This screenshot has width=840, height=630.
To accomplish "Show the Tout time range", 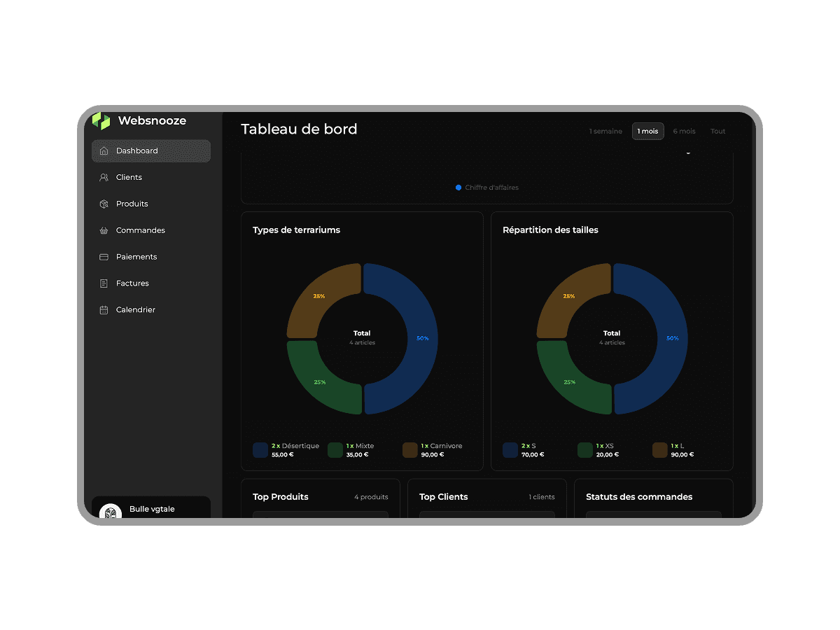I will [717, 132].
